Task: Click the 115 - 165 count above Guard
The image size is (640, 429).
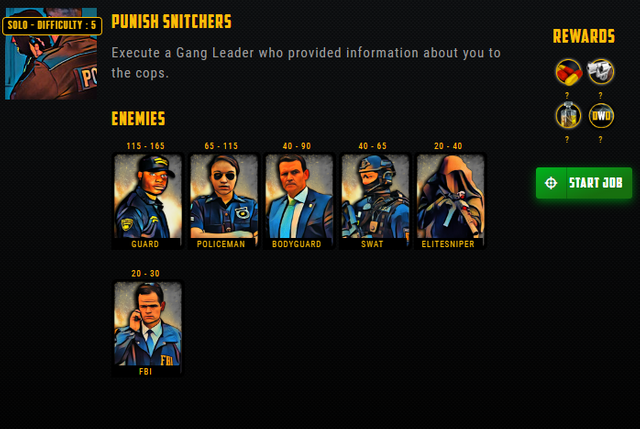Action: click(x=145, y=146)
